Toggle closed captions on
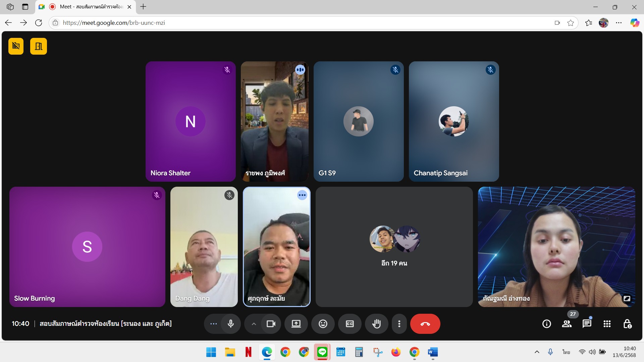The width and height of the screenshot is (644, 362). tap(350, 324)
